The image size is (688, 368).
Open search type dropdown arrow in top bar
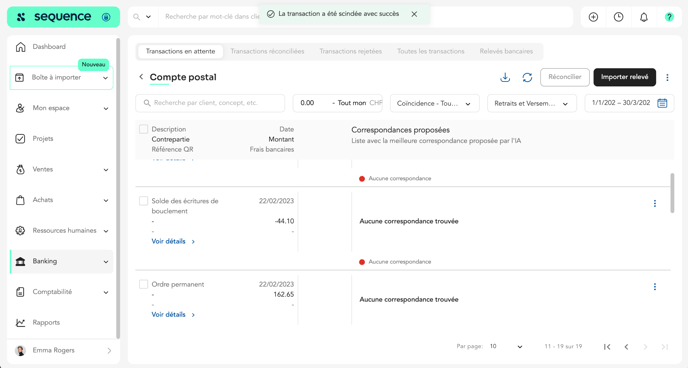[148, 17]
